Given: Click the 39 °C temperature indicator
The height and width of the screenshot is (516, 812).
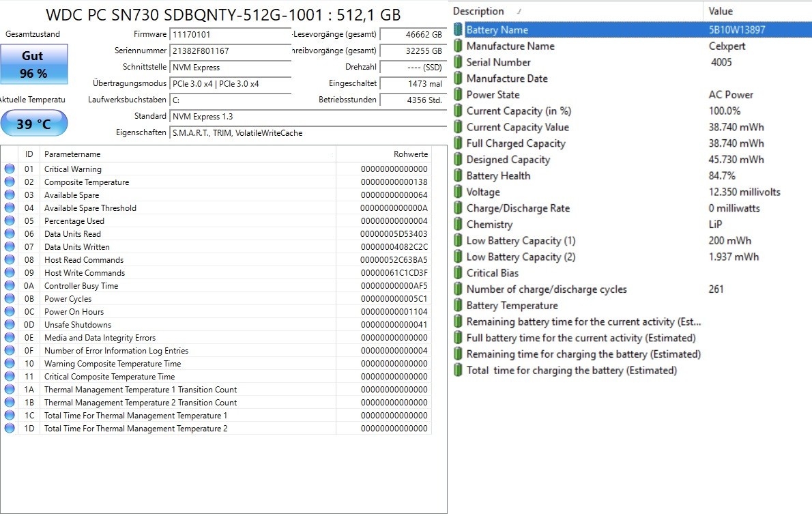Looking at the screenshot, I should [x=33, y=124].
